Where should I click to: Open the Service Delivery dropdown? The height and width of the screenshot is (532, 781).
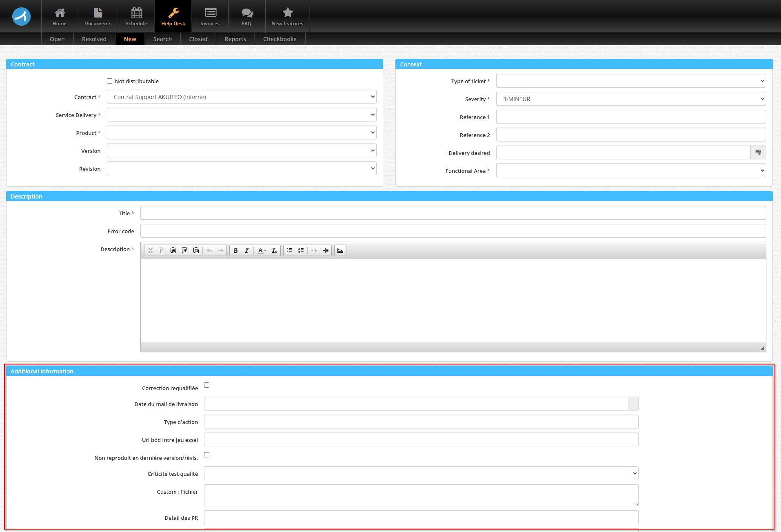pos(242,115)
